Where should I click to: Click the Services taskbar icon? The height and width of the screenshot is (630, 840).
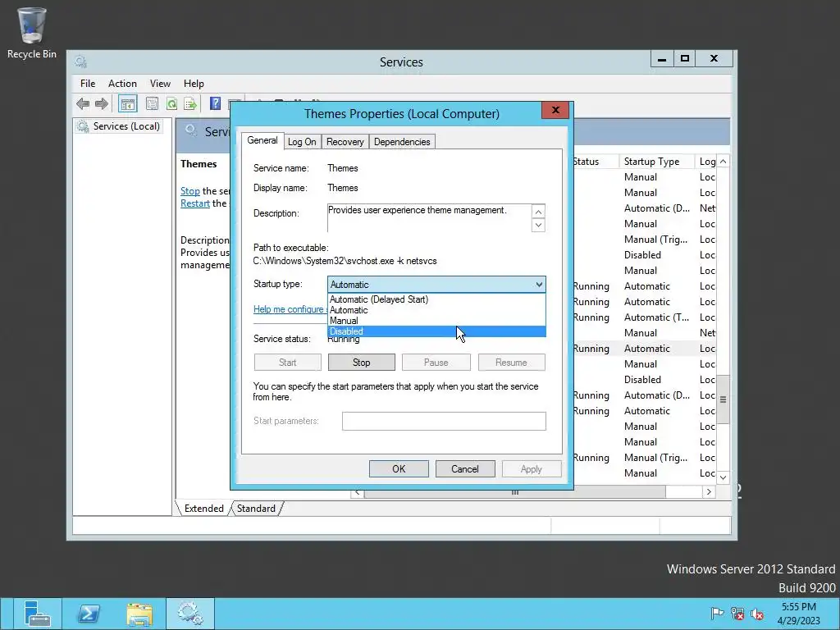[190, 614]
